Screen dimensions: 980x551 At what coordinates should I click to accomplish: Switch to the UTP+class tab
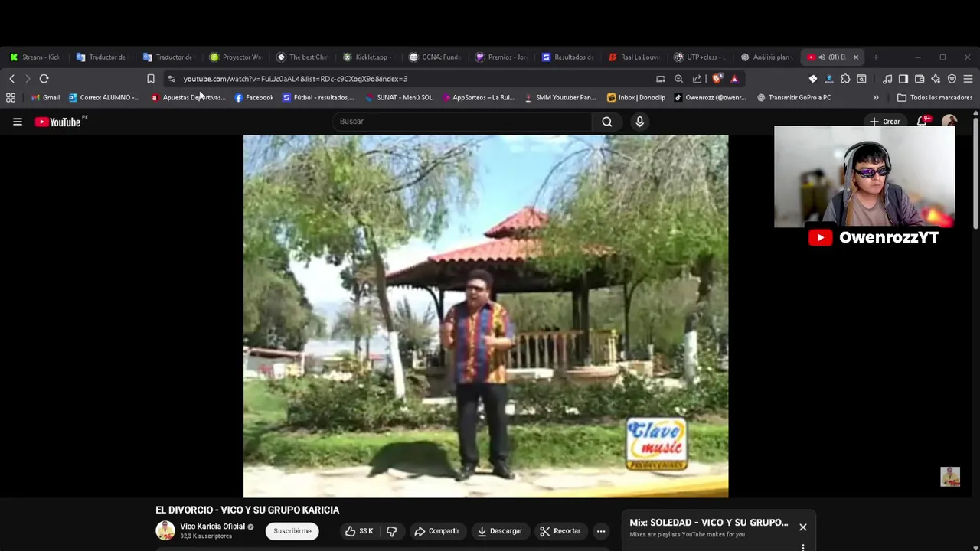pyautogui.click(x=701, y=57)
